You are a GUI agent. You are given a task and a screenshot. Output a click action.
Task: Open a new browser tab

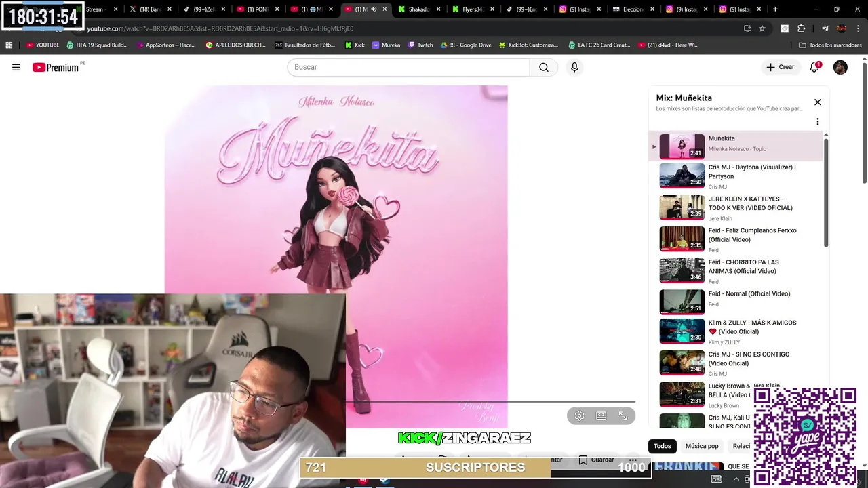click(x=775, y=9)
